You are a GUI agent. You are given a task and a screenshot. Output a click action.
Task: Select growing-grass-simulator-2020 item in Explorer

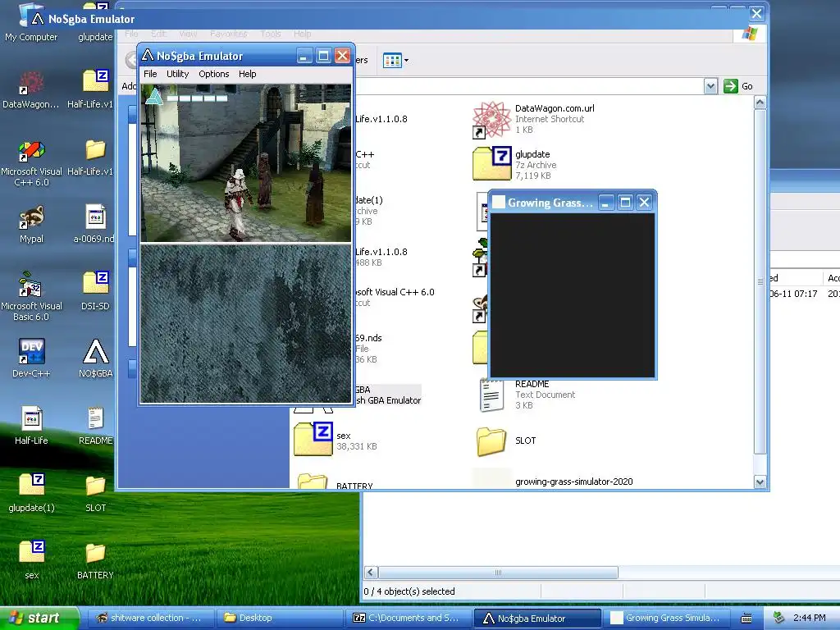(554, 481)
